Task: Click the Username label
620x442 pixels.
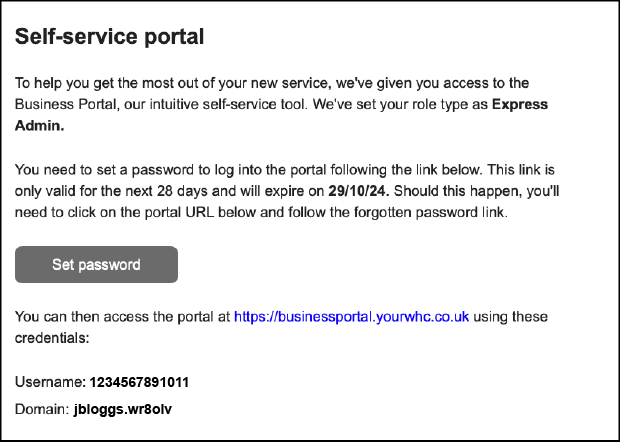Action: (50, 382)
